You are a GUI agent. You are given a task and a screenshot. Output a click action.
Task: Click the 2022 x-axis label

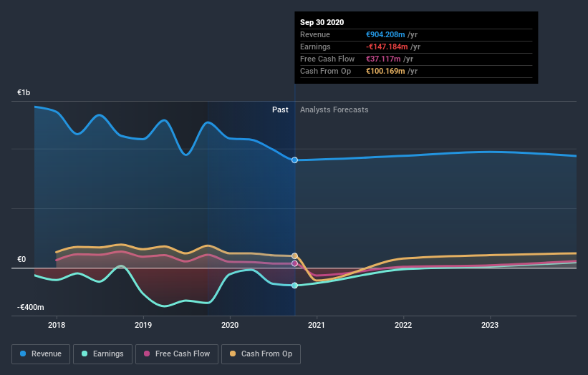403,325
